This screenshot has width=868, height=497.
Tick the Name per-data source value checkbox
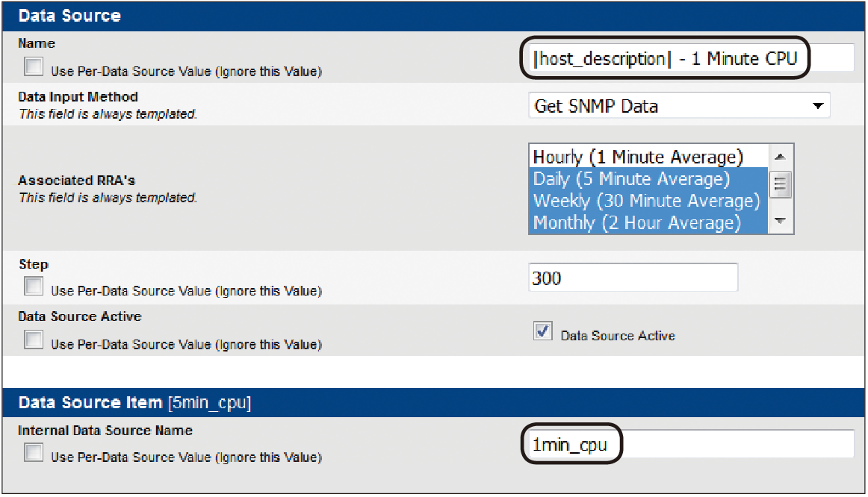point(34,67)
